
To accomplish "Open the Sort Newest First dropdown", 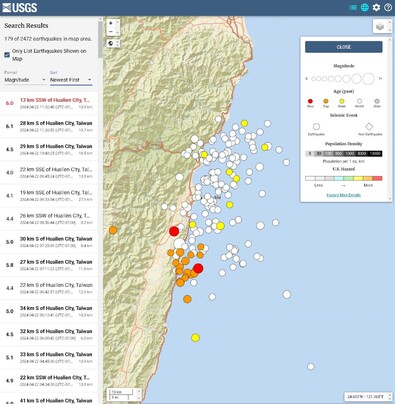I will 71,80.
